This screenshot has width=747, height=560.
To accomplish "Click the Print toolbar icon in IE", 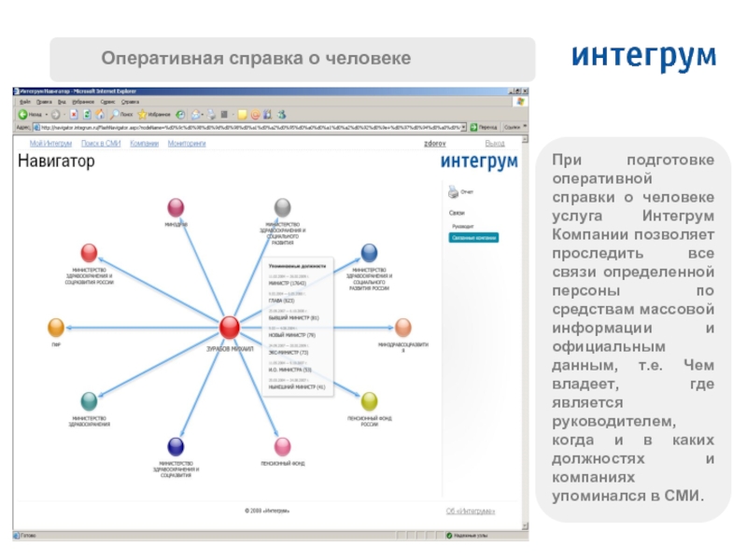I will 212,114.
